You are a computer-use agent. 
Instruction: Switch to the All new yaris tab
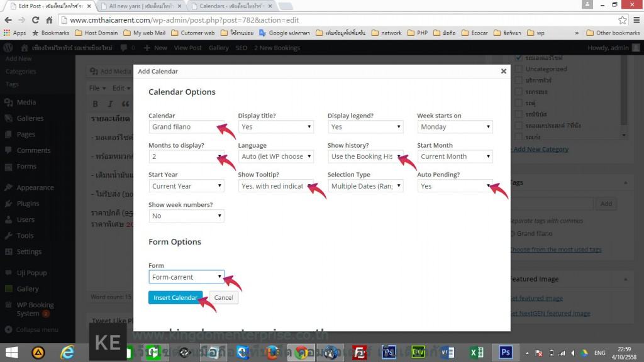coord(140,6)
